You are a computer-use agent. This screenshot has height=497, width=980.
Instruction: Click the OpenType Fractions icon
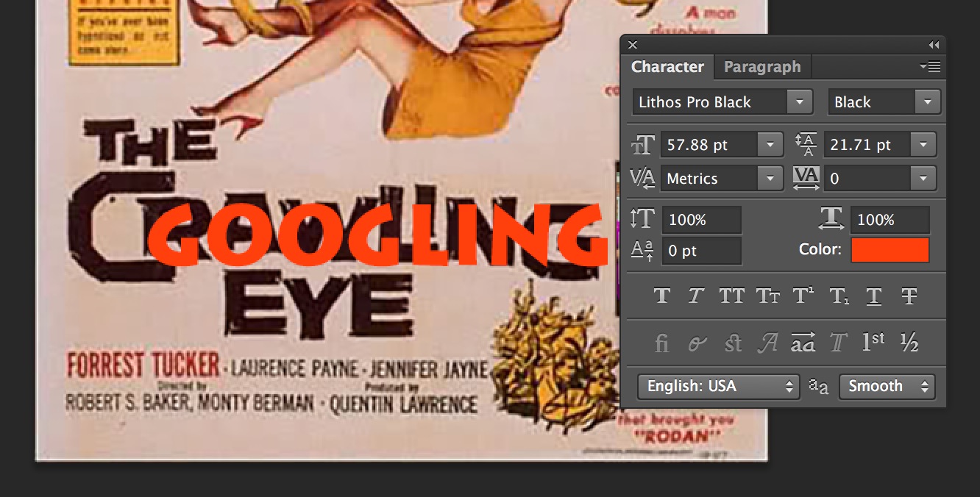[x=909, y=343]
